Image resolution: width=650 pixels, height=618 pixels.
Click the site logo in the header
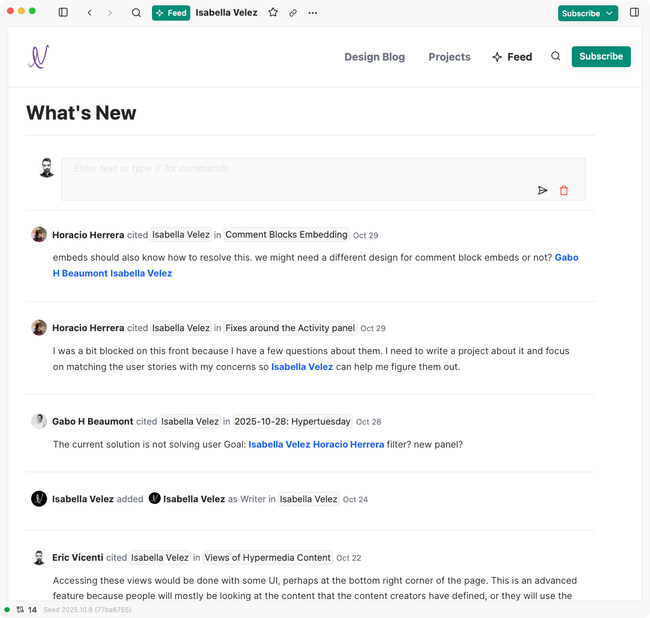click(x=38, y=57)
